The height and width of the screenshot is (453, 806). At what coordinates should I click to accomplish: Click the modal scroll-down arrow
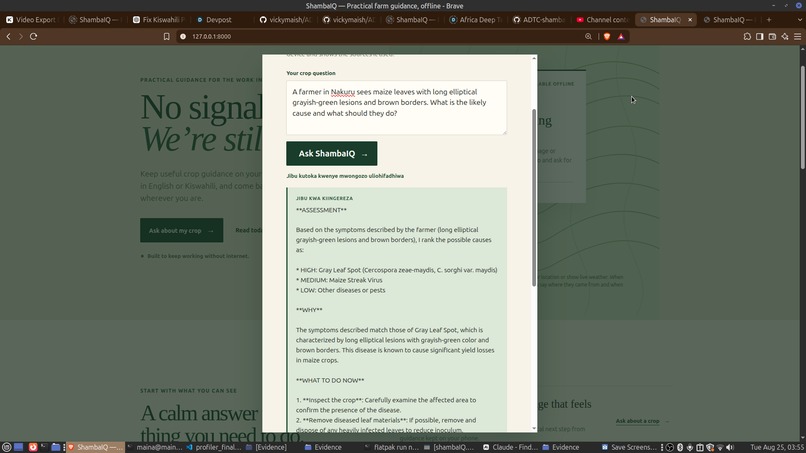tap(534, 428)
